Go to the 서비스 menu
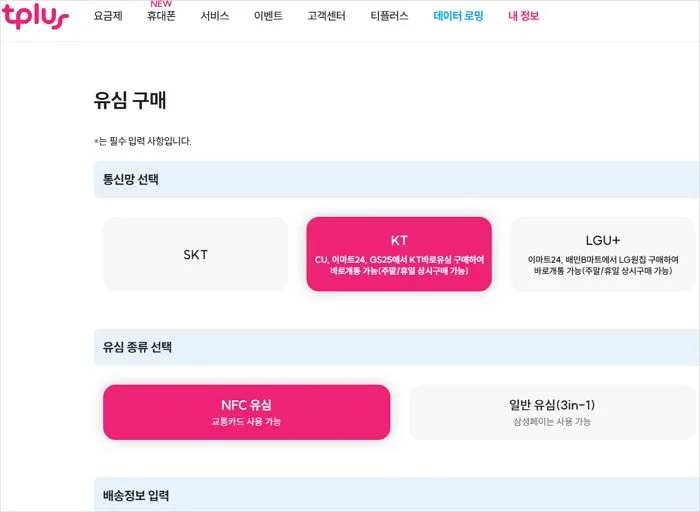 coord(214,17)
